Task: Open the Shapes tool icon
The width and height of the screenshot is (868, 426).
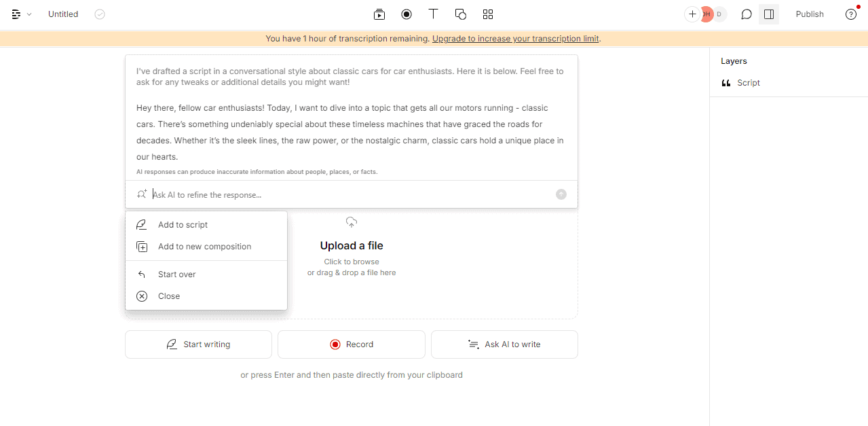Action: tap(461, 14)
